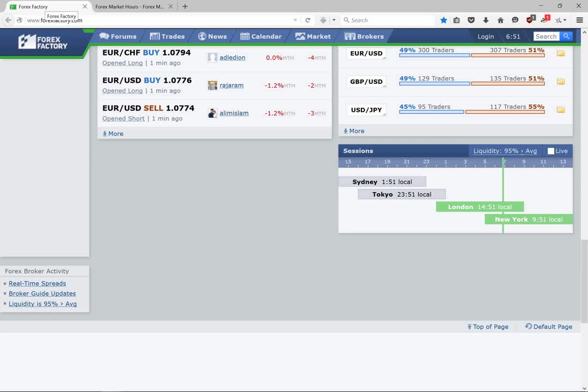Click the blue search magnifier button
This screenshot has height=392, width=588.
click(x=566, y=36)
